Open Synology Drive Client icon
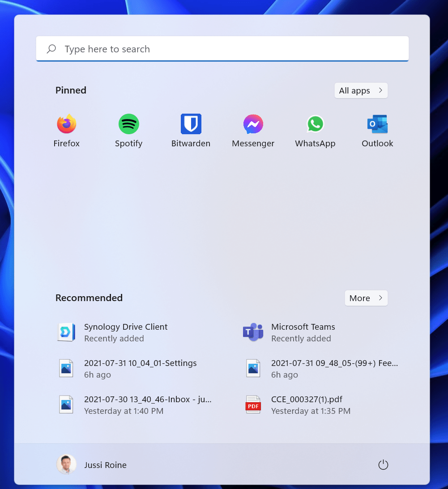This screenshot has width=448, height=489. click(66, 332)
